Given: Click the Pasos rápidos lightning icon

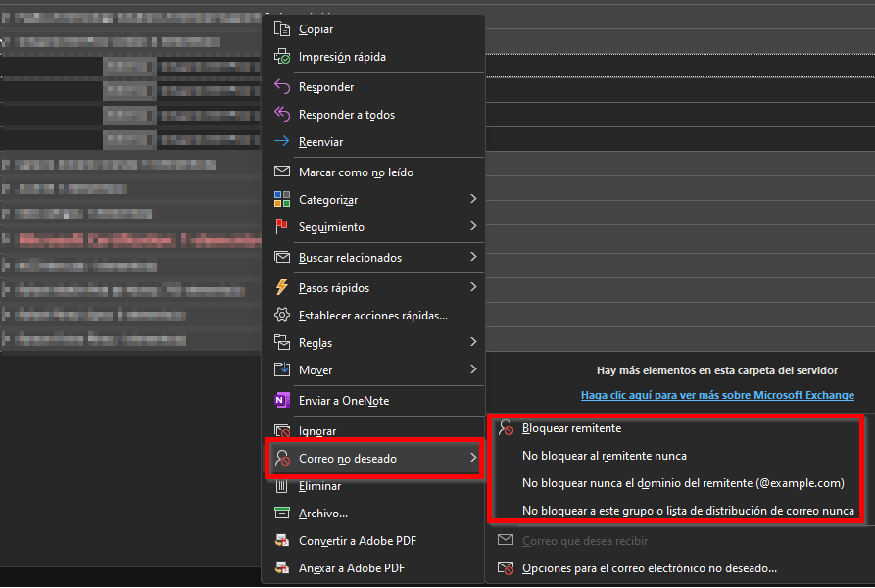Looking at the screenshot, I should [282, 288].
